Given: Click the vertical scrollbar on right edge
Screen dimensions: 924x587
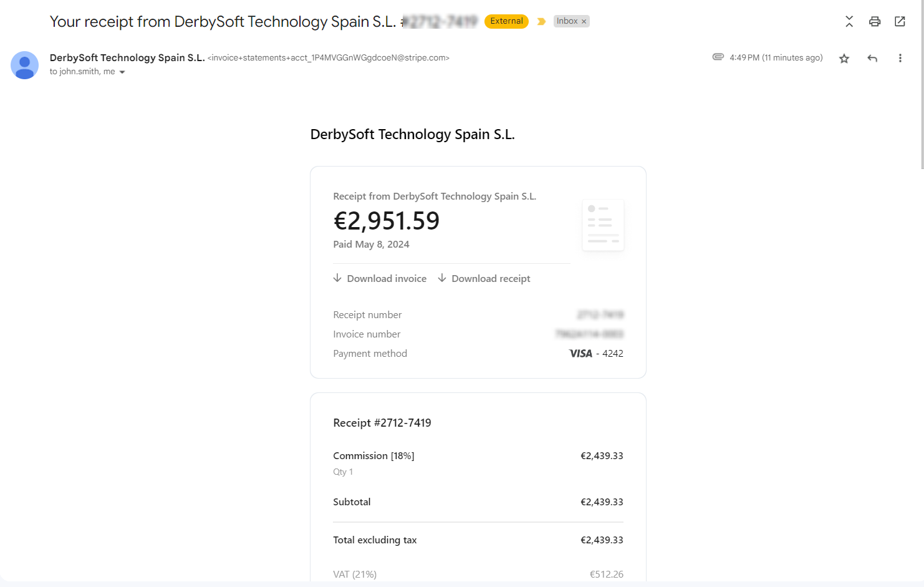Looking at the screenshot, I should [922, 84].
